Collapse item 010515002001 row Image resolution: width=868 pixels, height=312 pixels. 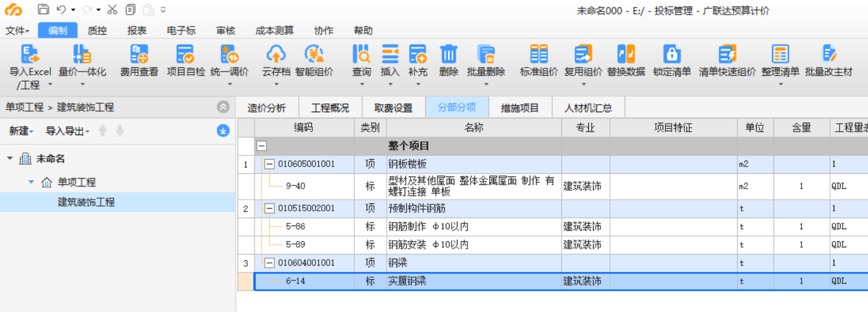[x=269, y=208]
